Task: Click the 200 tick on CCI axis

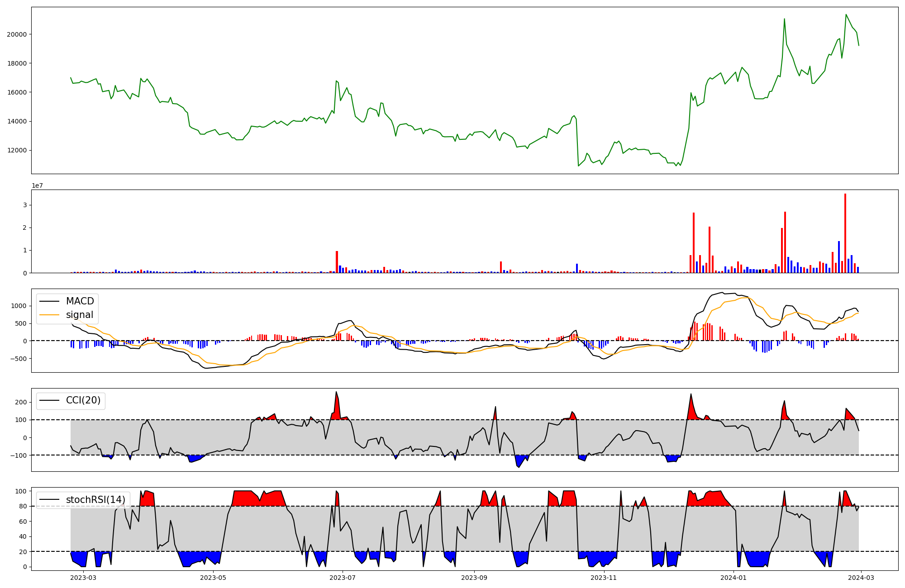Action: click(x=22, y=402)
